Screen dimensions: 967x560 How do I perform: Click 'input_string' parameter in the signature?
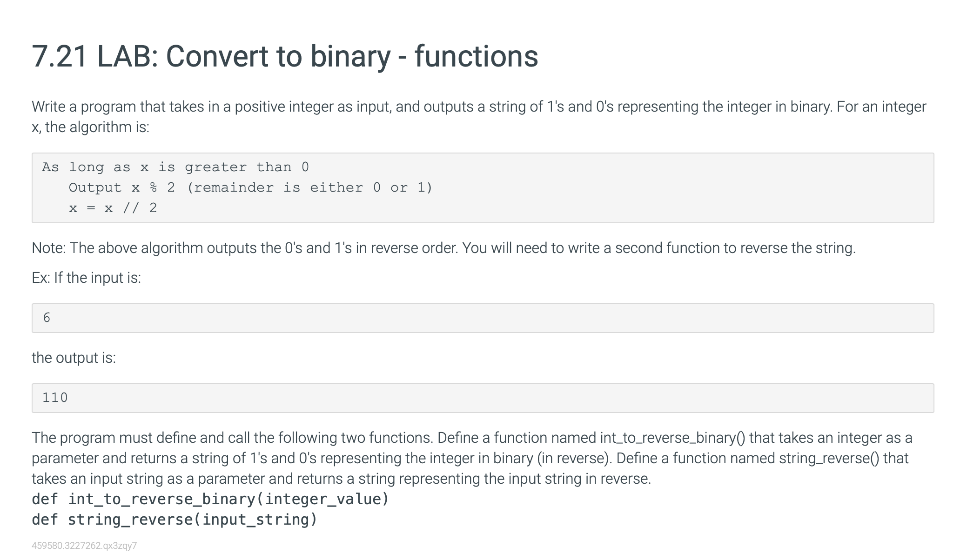click(255, 520)
